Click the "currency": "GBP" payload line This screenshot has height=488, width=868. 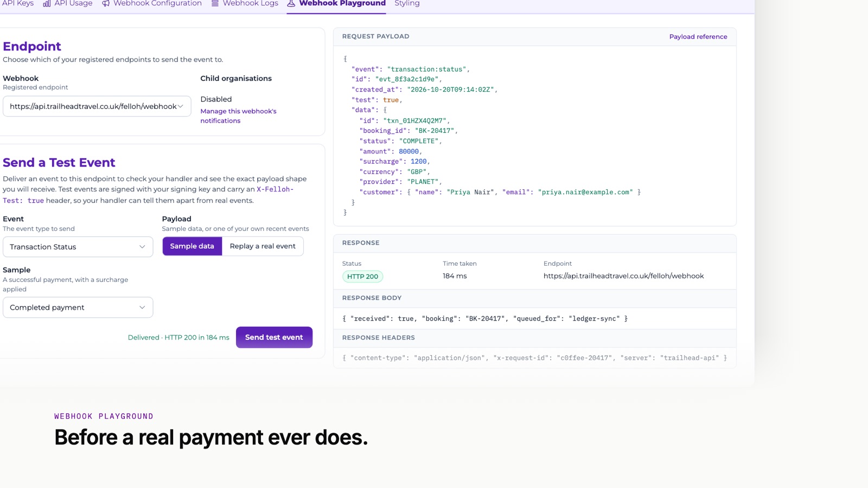394,172
